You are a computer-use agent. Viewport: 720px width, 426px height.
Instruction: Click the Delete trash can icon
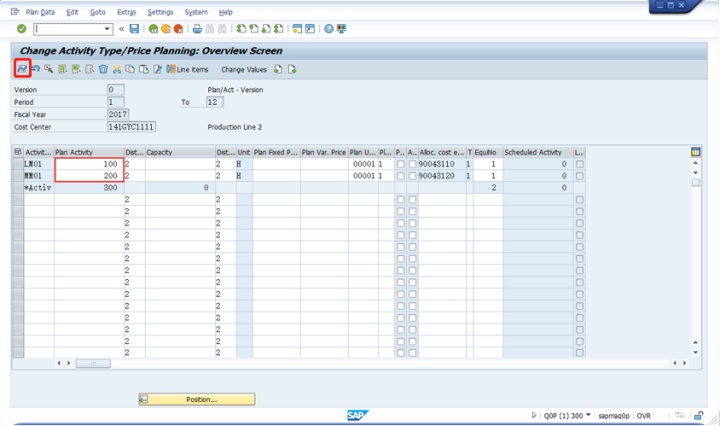[x=103, y=69]
